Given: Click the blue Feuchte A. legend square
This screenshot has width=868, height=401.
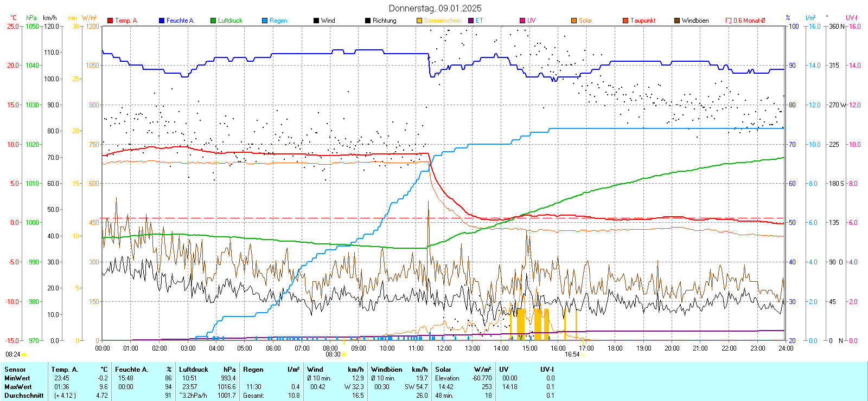Looking at the screenshot, I should 162,21.
